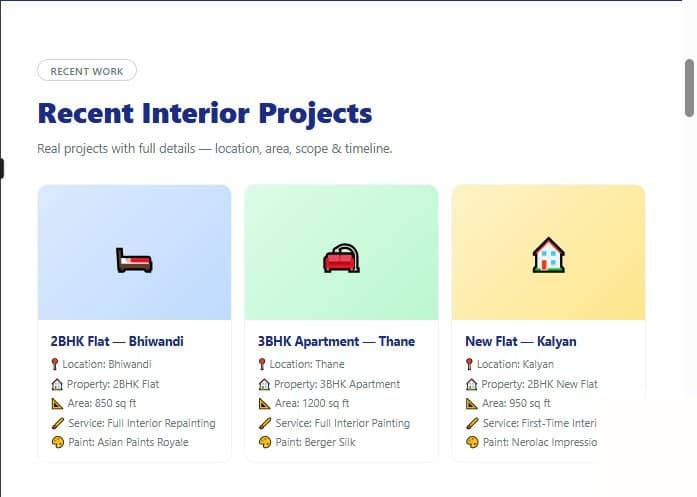The image size is (697, 497).
Task: Click the home icon beside Property: 2BHK New Flat
Action: (472, 384)
